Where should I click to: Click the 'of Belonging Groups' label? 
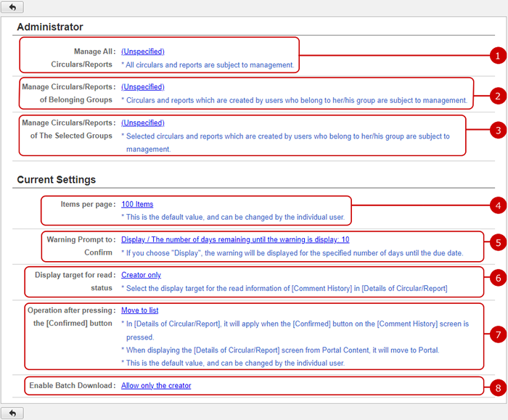click(75, 99)
